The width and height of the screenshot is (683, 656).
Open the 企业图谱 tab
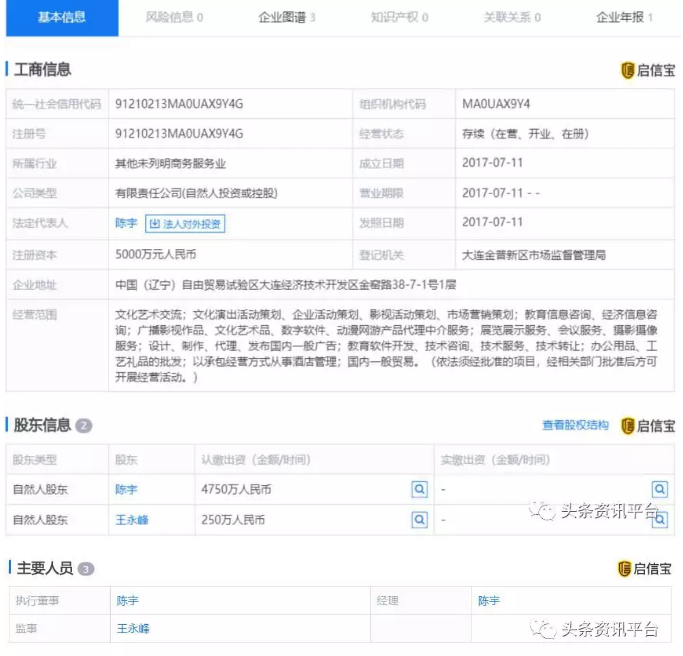(x=287, y=17)
